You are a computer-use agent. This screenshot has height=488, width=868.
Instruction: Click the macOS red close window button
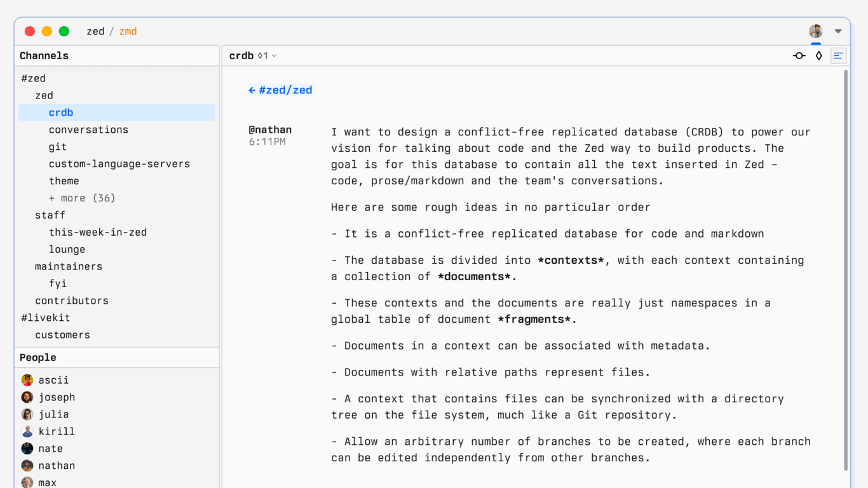pos(30,31)
